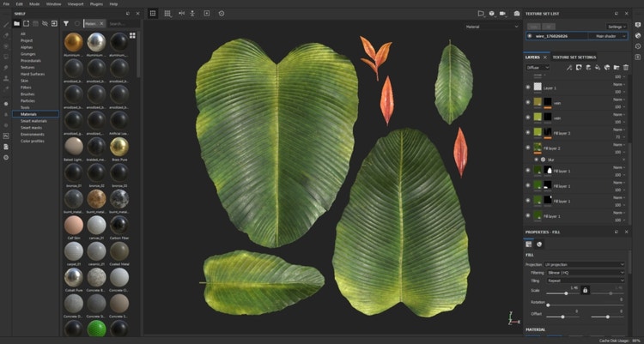Click the add folder icon in Layers

click(x=617, y=67)
